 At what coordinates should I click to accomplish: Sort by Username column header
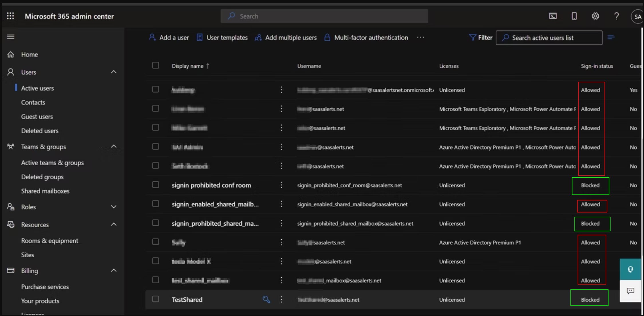pyautogui.click(x=309, y=66)
